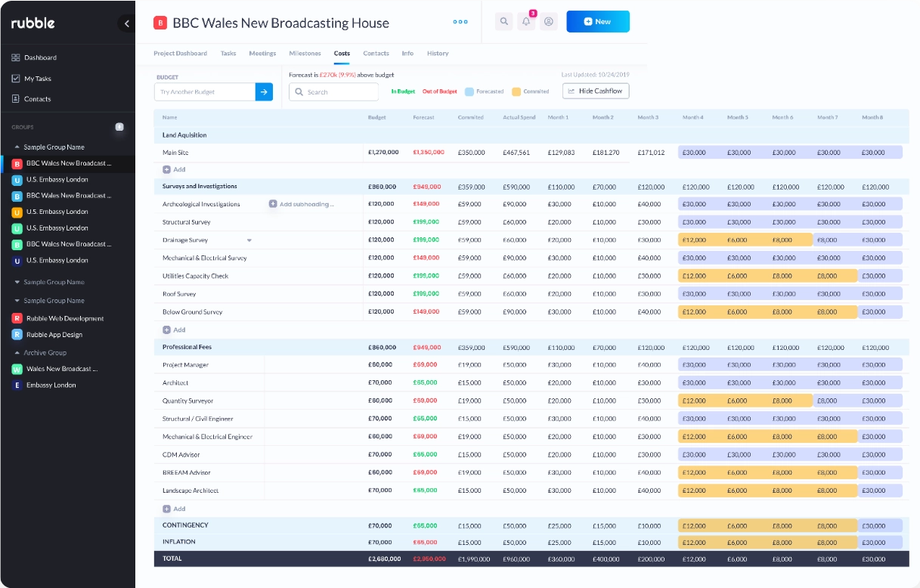The width and height of the screenshot is (920, 588).
Task: Select Rubble Web Development project in sidebar
Action: coord(64,319)
